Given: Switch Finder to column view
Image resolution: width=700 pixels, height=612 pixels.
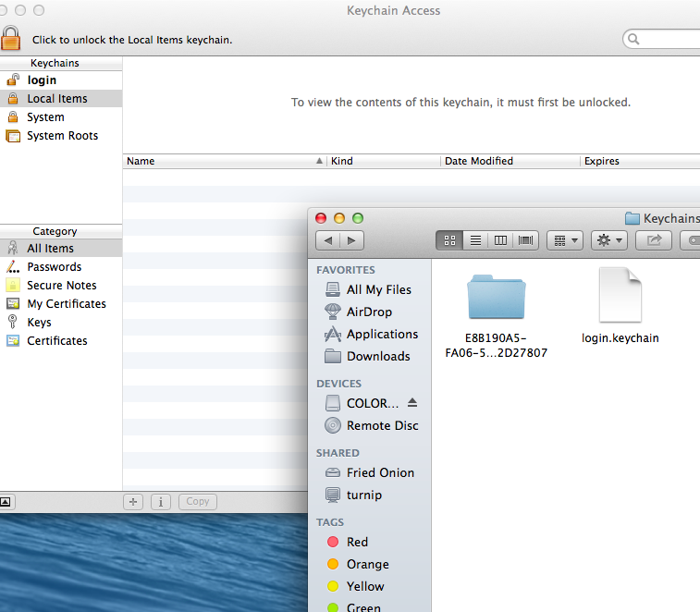Looking at the screenshot, I should pyautogui.click(x=501, y=240).
